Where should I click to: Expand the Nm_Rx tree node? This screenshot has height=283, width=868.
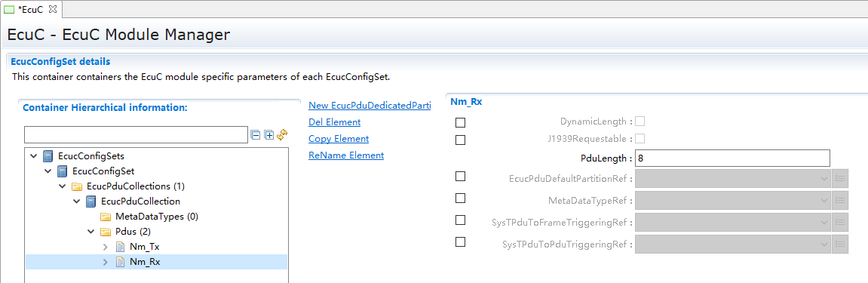point(105,262)
